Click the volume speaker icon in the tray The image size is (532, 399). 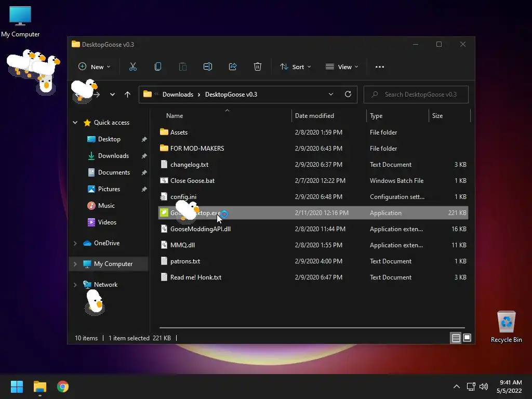484,387
